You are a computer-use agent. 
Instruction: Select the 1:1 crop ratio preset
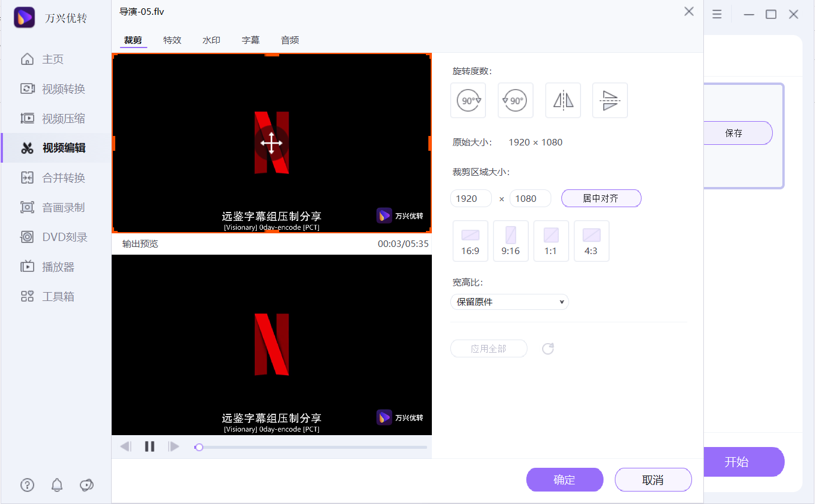click(x=551, y=241)
